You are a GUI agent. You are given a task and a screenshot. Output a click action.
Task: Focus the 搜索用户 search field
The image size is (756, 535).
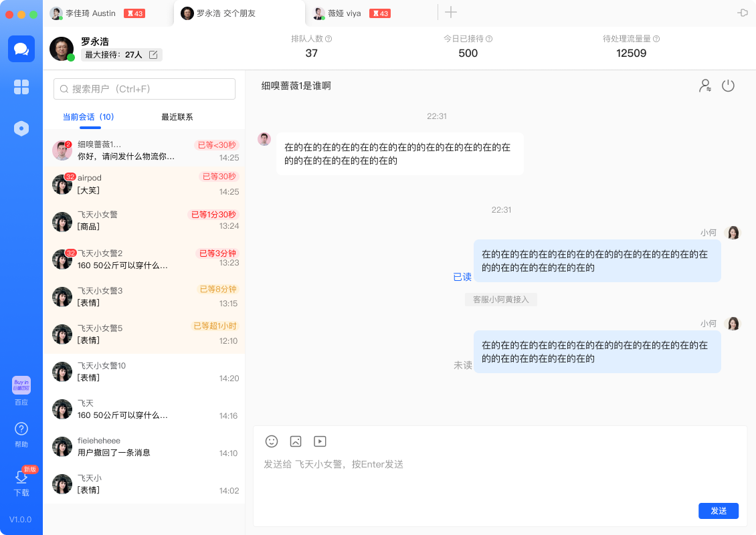pos(145,89)
